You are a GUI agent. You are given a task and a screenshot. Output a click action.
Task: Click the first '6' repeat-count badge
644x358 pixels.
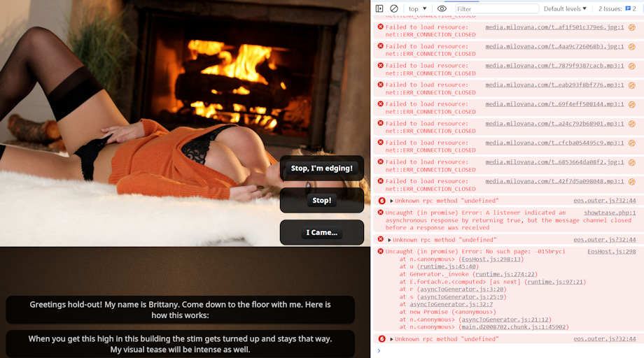[x=381, y=201]
